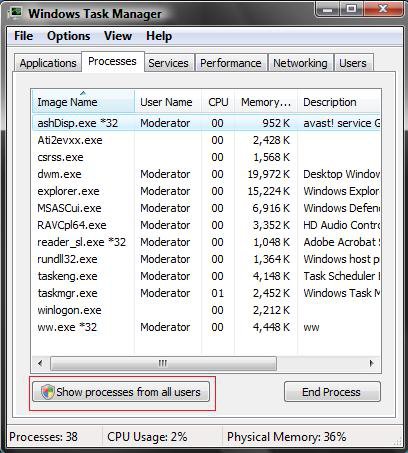Click the Task Manager title bar icon
Image resolution: width=408 pixels, height=453 pixels.
16,13
